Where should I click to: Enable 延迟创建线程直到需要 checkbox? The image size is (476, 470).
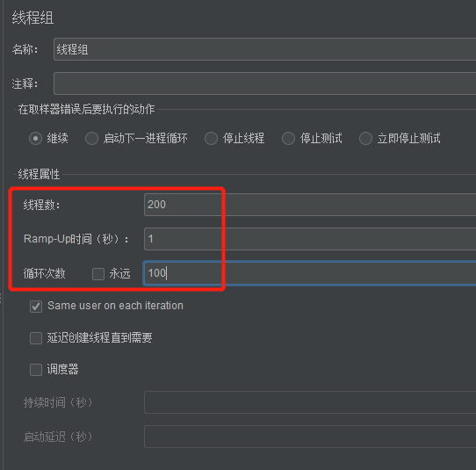coord(36,338)
